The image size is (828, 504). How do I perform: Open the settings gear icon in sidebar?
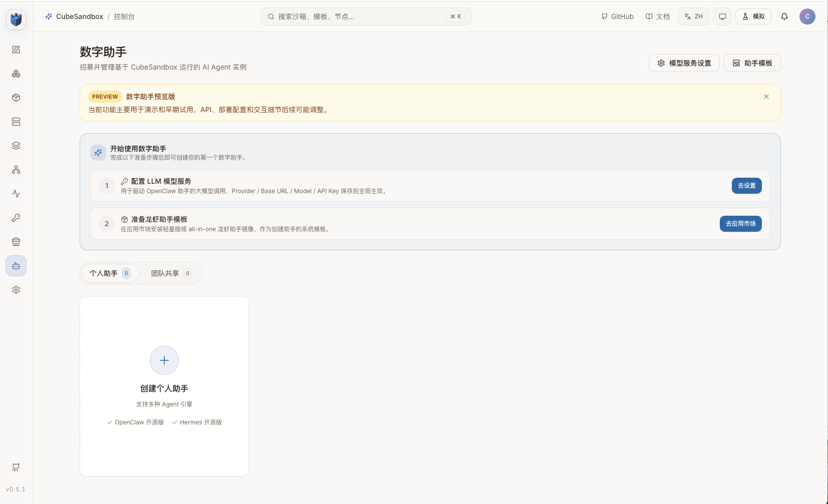click(x=16, y=290)
